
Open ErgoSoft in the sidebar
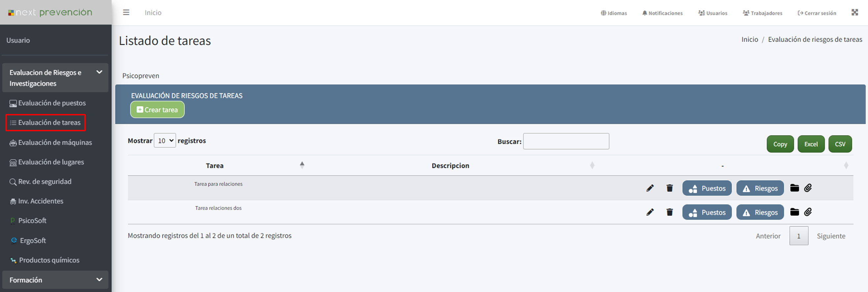pos(28,241)
